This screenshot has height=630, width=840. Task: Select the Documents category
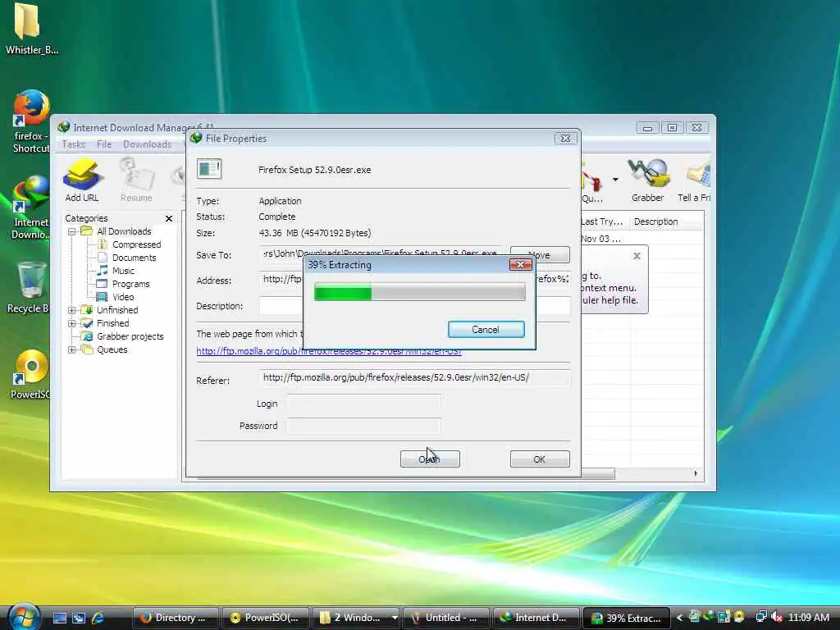click(x=134, y=258)
